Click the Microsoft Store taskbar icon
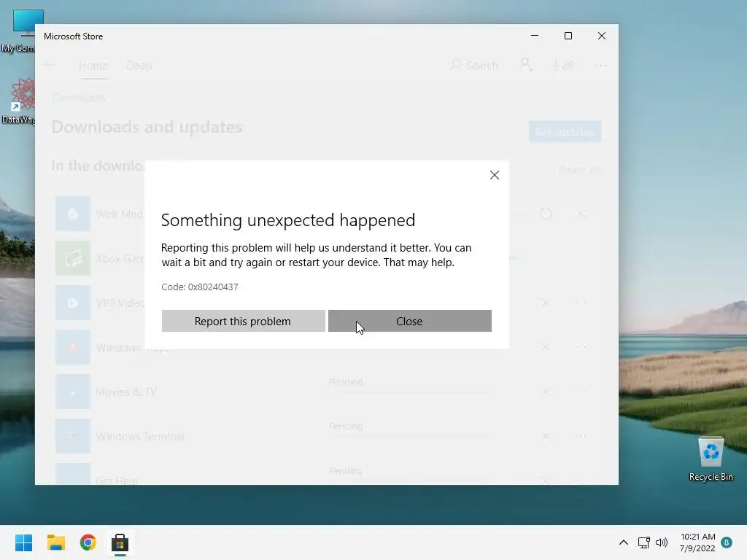The width and height of the screenshot is (747, 560). pos(120,542)
